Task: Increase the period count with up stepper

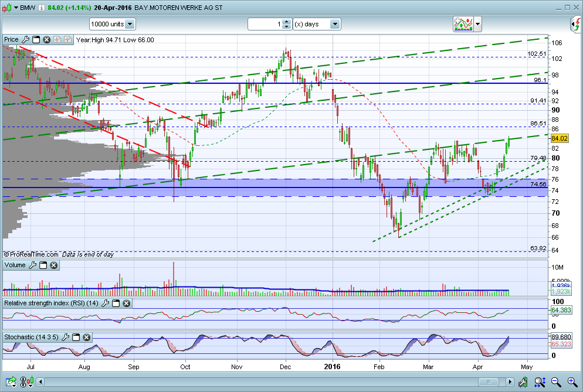Action: (286, 22)
